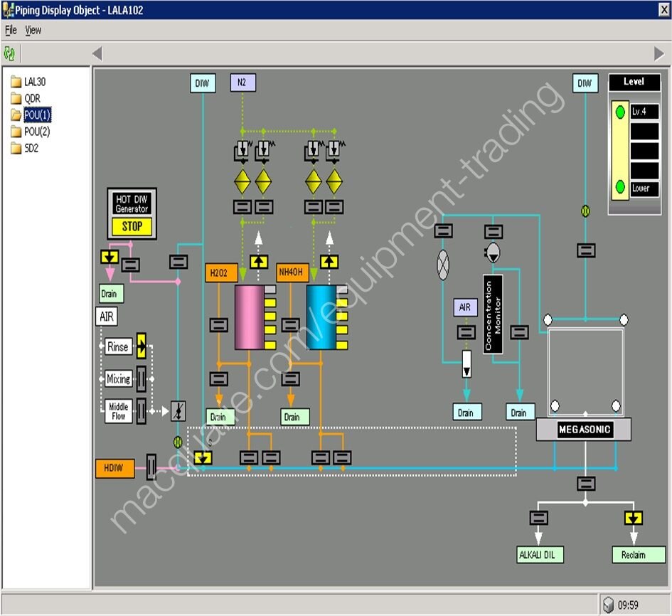Image resolution: width=672 pixels, height=616 pixels.
Task: Click the HOT DIW Generator STOP button
Action: click(132, 226)
